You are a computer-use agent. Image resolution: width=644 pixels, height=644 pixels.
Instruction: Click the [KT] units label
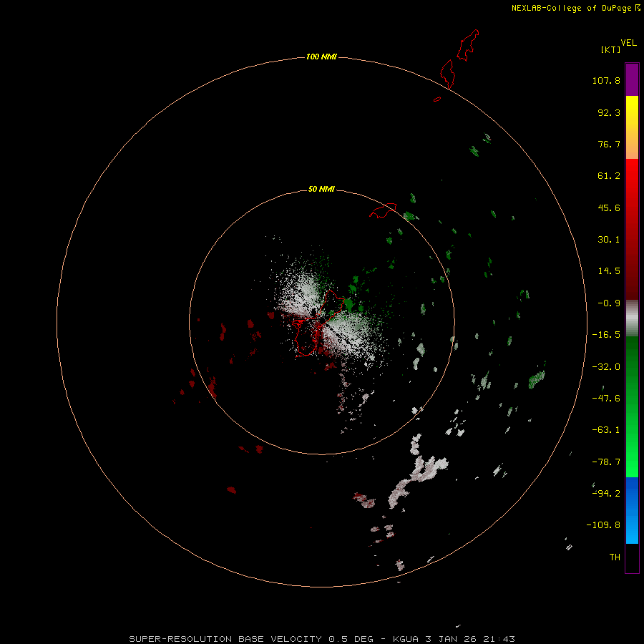[610, 49]
